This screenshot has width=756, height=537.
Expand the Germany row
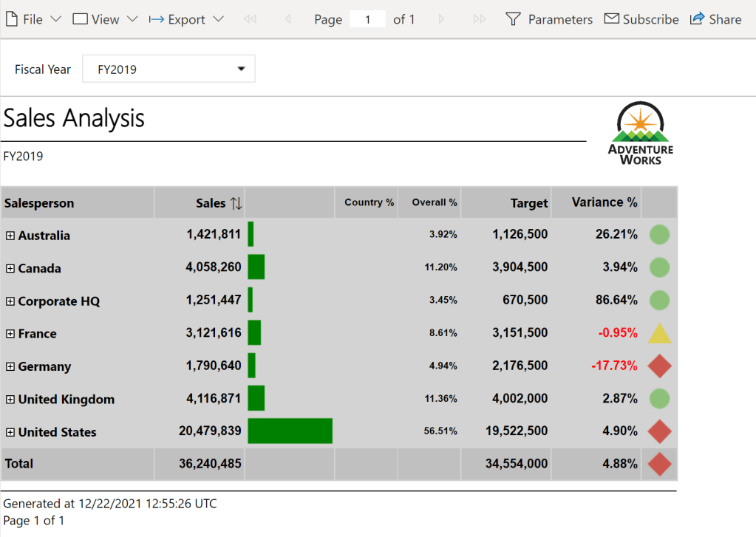[10, 366]
